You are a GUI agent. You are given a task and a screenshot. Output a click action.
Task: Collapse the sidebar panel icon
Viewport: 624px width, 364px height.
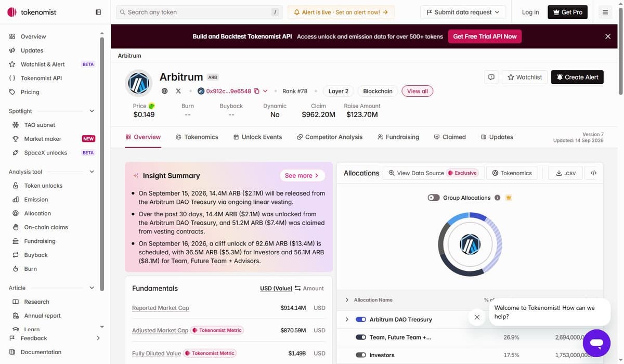[x=98, y=12]
